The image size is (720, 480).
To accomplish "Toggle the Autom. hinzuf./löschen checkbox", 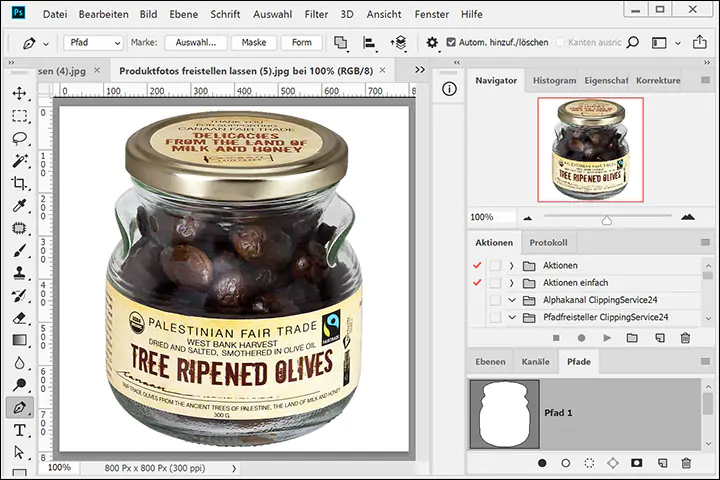I will tap(451, 43).
